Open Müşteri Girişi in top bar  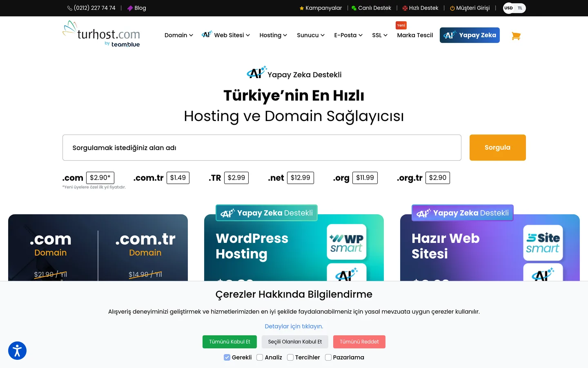473,8
